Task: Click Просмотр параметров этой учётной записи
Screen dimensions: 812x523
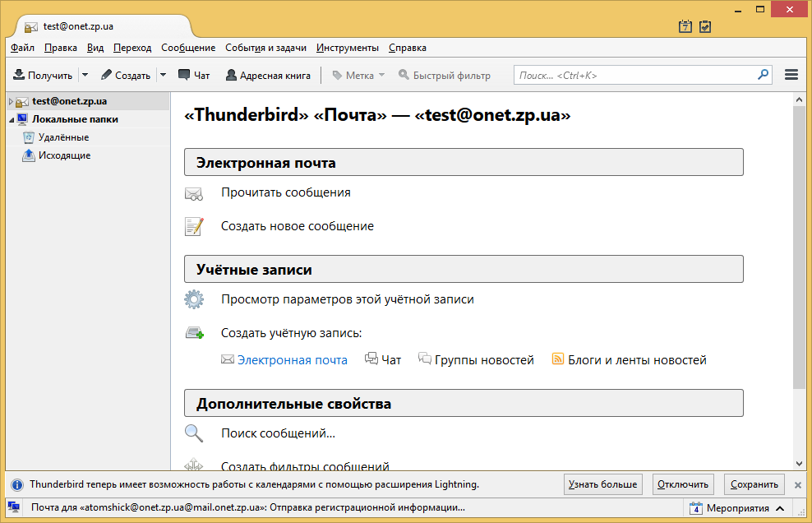Action: click(x=348, y=299)
